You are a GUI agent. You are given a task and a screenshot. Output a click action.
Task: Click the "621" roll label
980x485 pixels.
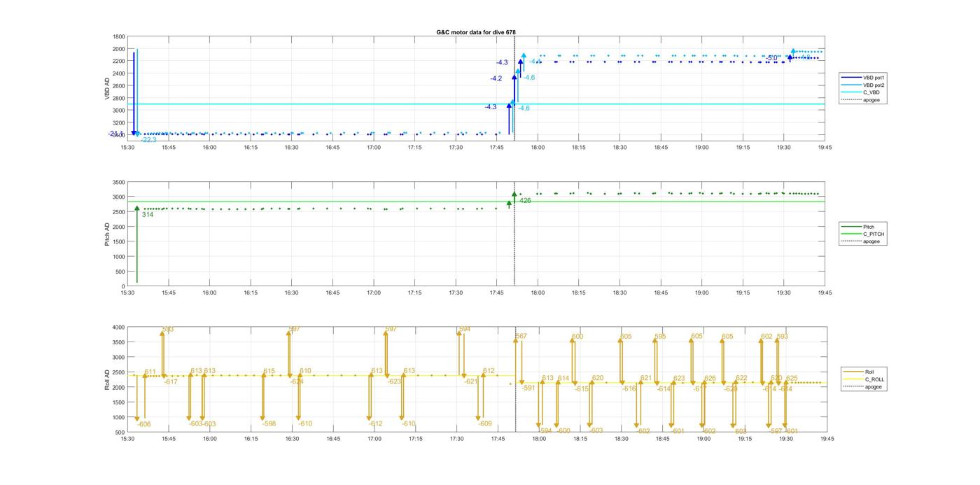(646, 378)
